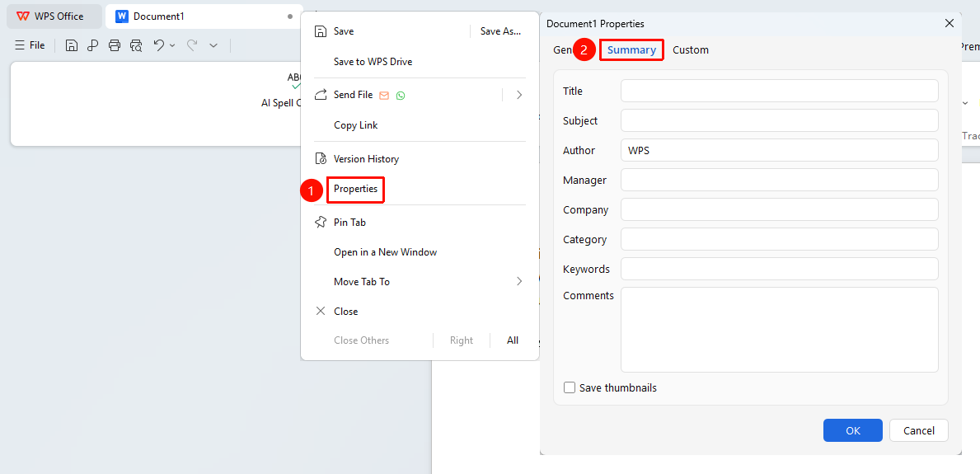
Task: Click the Comments text area
Action: click(x=780, y=330)
